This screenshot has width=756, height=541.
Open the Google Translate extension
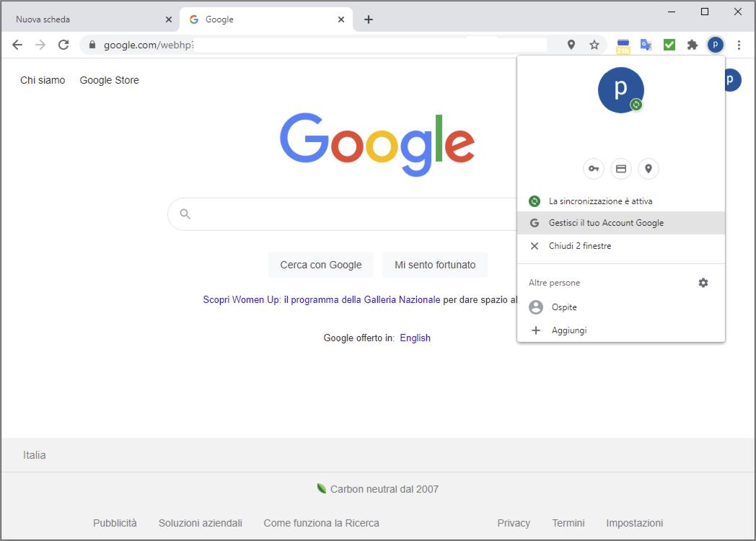tap(646, 45)
